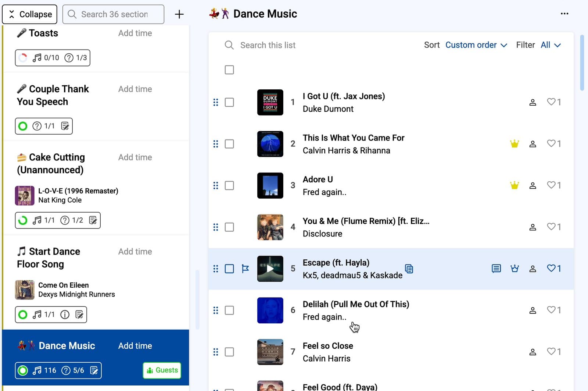Image resolution: width=588 pixels, height=391 pixels.
Task: Tick the select-all songs checkbox
Action: (x=229, y=70)
